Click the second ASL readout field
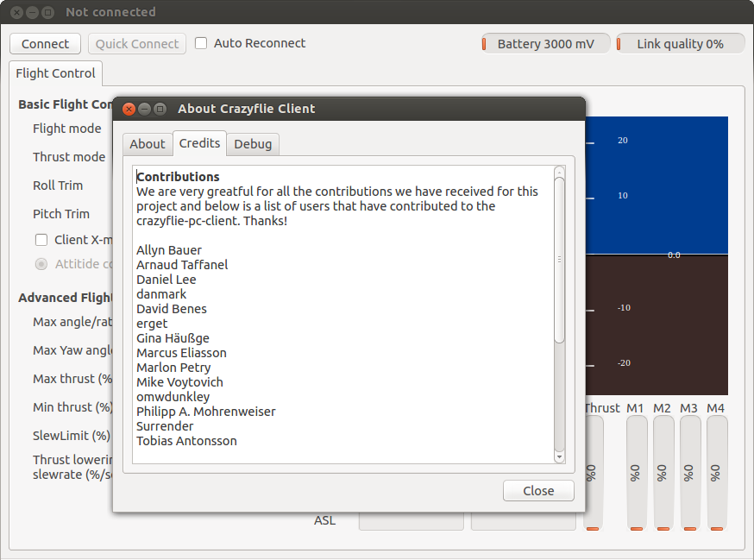 (523, 521)
